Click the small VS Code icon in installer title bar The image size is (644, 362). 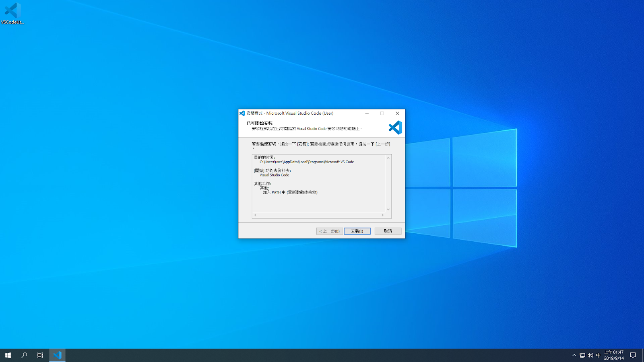[x=242, y=113]
